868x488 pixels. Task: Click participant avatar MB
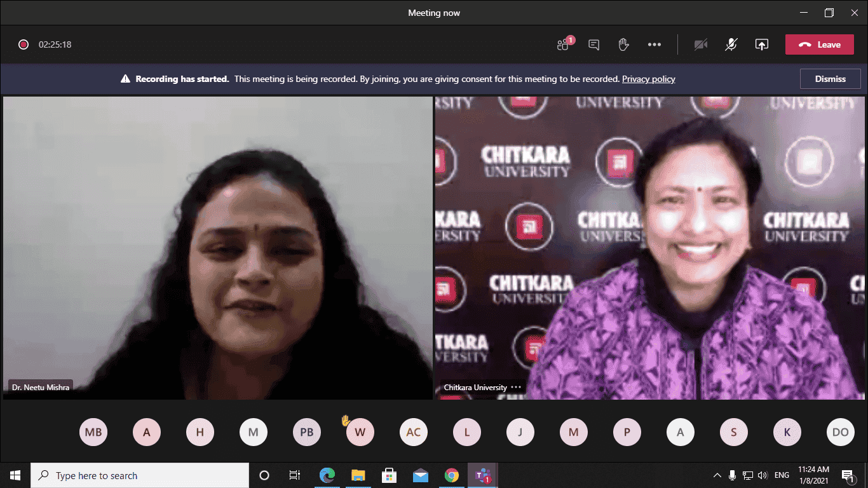pyautogui.click(x=93, y=433)
